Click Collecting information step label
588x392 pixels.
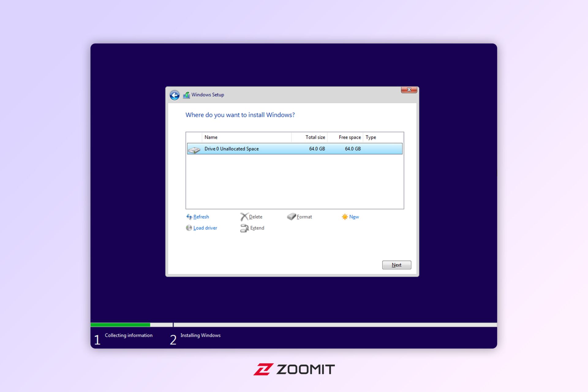(x=129, y=335)
